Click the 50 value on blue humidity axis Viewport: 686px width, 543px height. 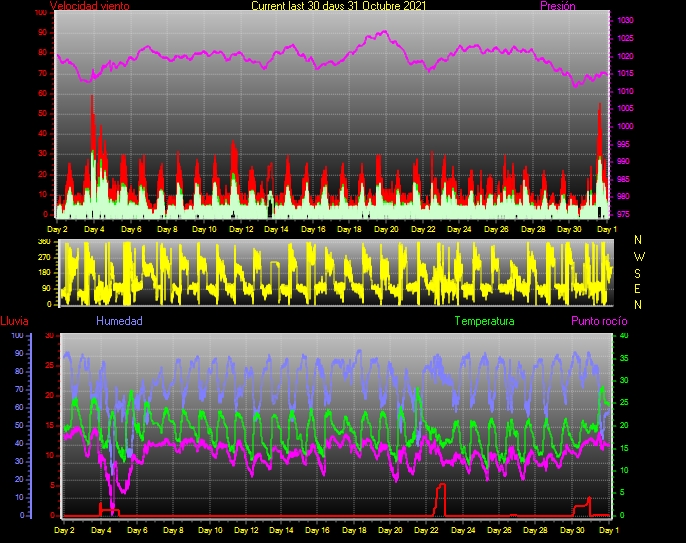(19, 425)
